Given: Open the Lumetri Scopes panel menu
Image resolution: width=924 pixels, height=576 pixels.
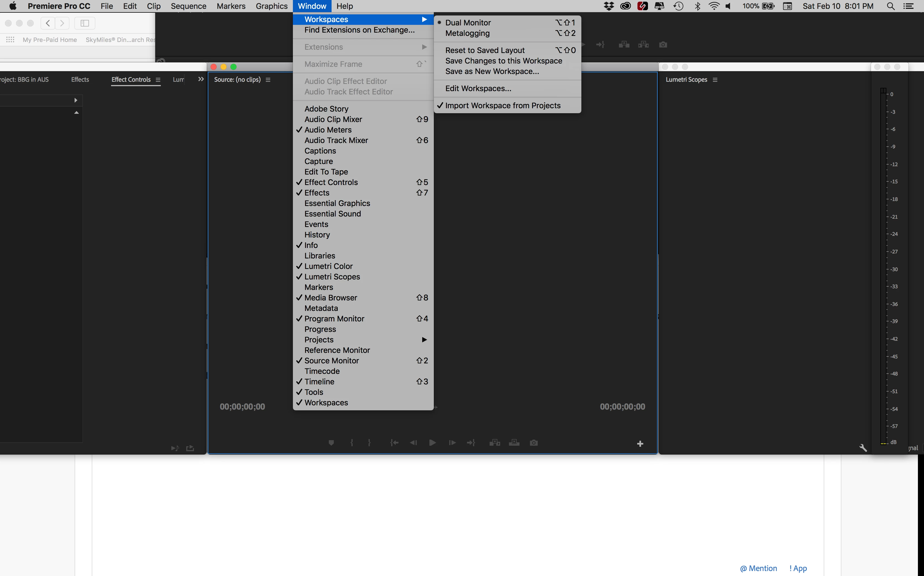Looking at the screenshot, I should [715, 80].
